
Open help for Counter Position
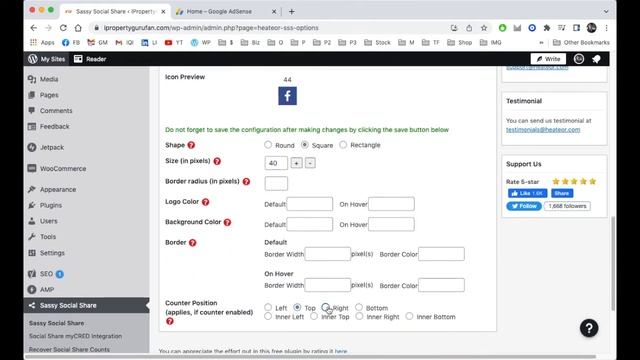170,321
